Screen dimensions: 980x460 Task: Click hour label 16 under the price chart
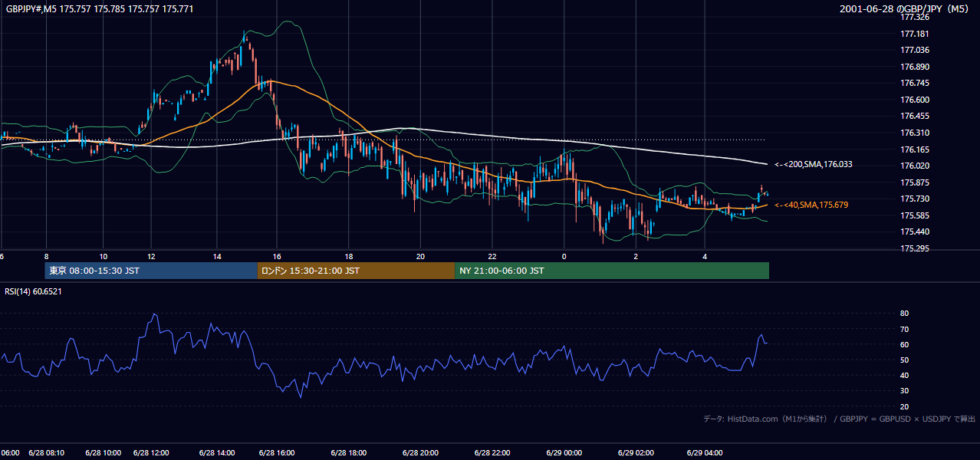[x=277, y=256]
